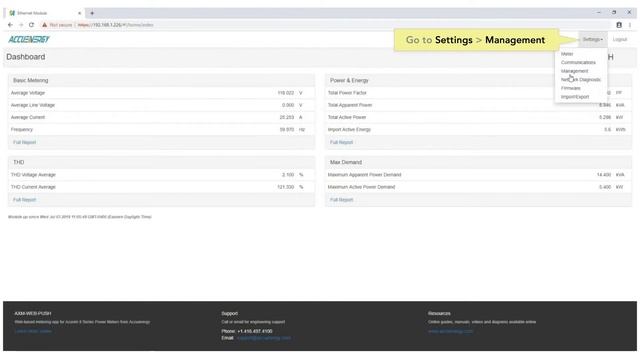Open the browser profile icon
640x360 pixels.
[x=619, y=25]
